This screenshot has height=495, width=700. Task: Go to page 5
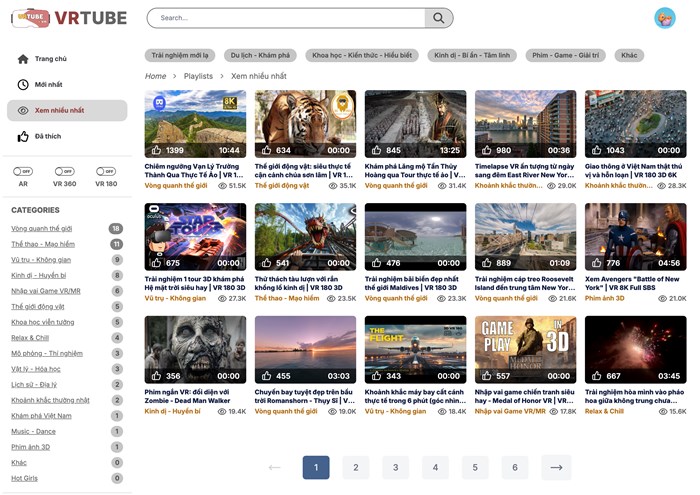pyautogui.click(x=475, y=467)
